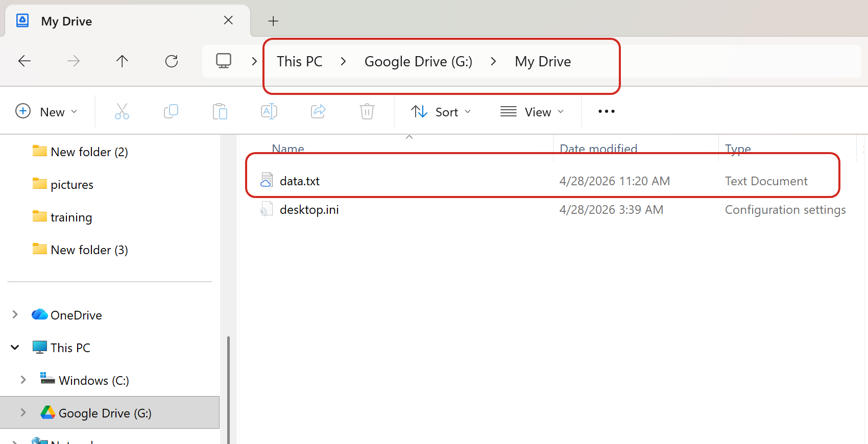Click the Copy icon in toolbar
This screenshot has width=868, height=444.
(x=171, y=111)
